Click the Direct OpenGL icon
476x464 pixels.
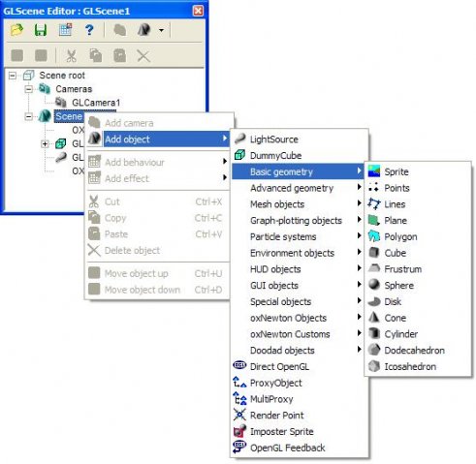[x=239, y=366]
